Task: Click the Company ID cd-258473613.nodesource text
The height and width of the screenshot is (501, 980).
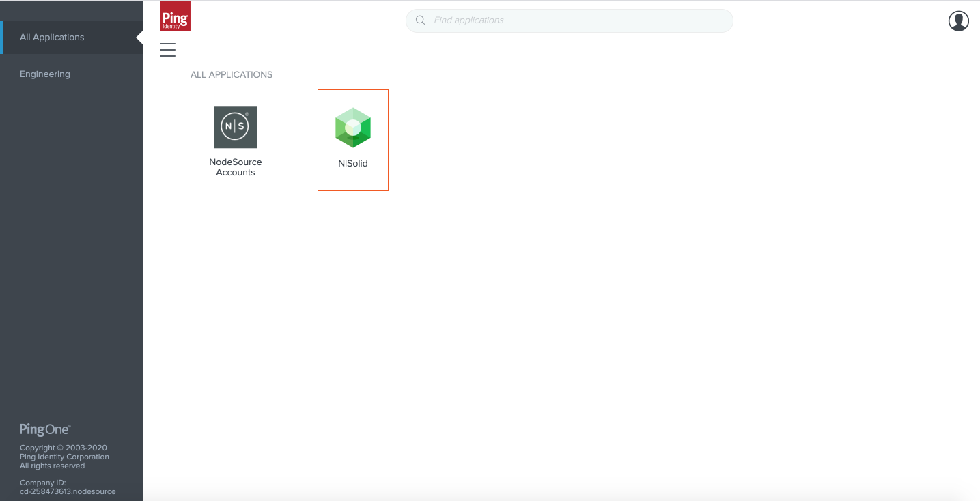Action: click(68, 487)
